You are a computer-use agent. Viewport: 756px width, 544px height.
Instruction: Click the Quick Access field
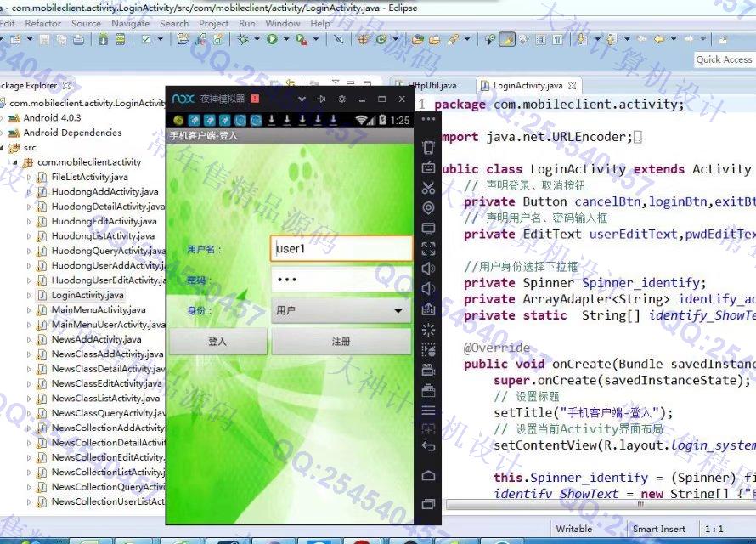click(x=725, y=59)
